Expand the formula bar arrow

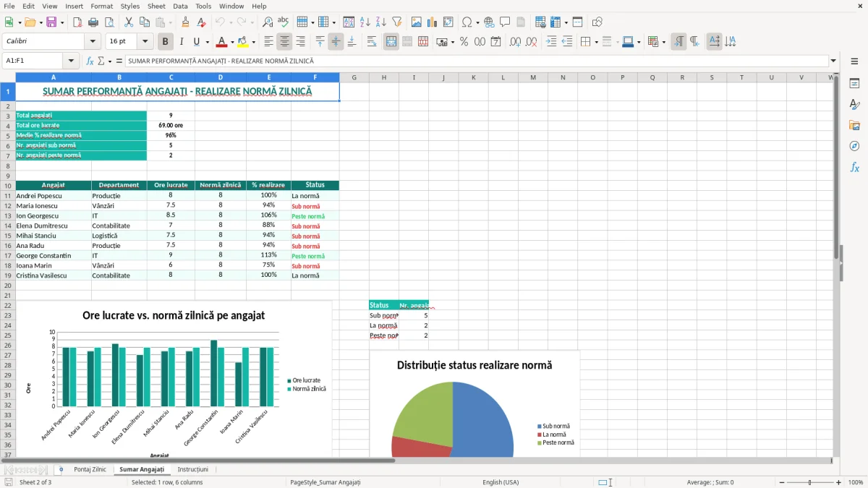[833, 61]
